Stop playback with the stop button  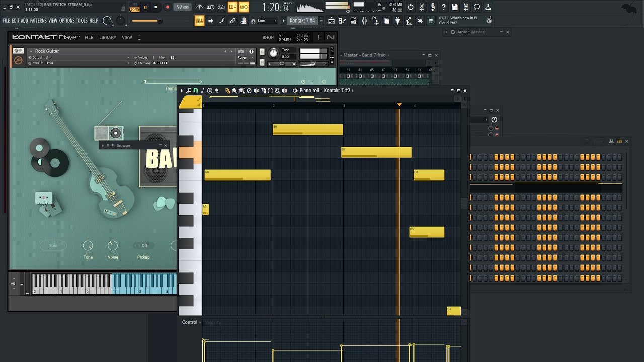coord(155,7)
